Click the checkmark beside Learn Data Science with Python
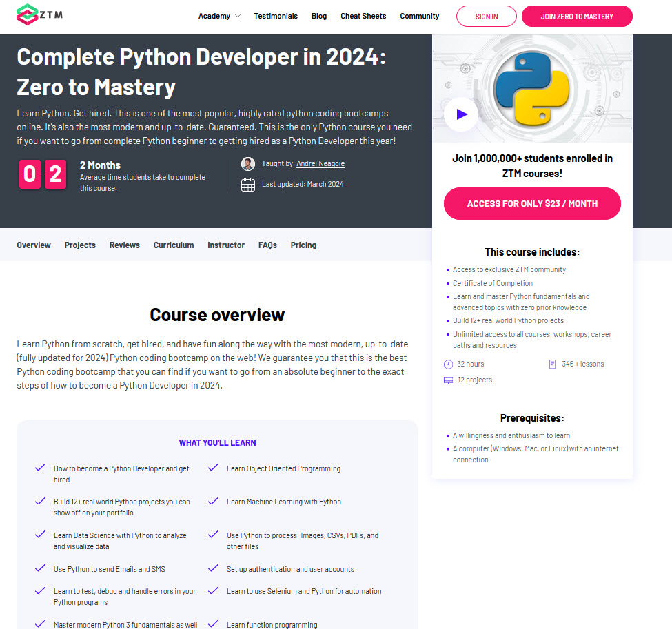 pyautogui.click(x=40, y=535)
